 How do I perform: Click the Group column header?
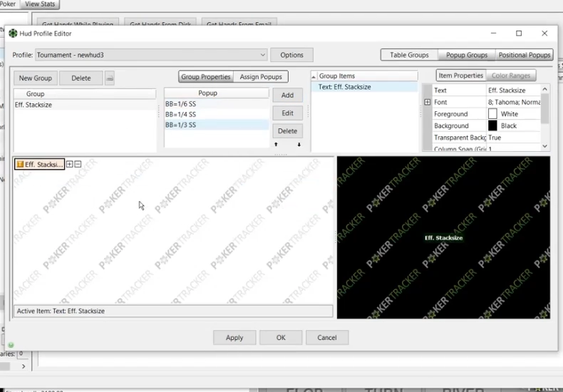click(x=85, y=93)
